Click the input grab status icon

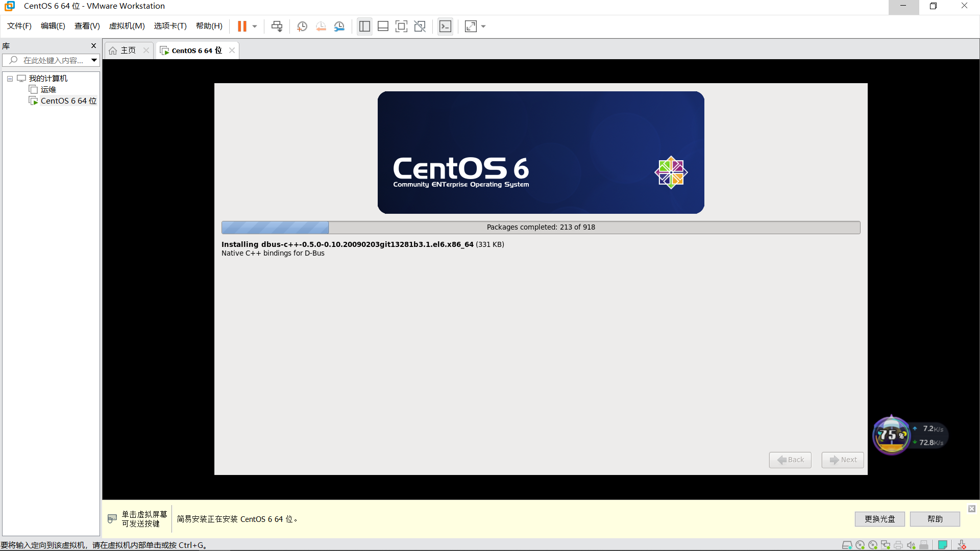point(962,545)
